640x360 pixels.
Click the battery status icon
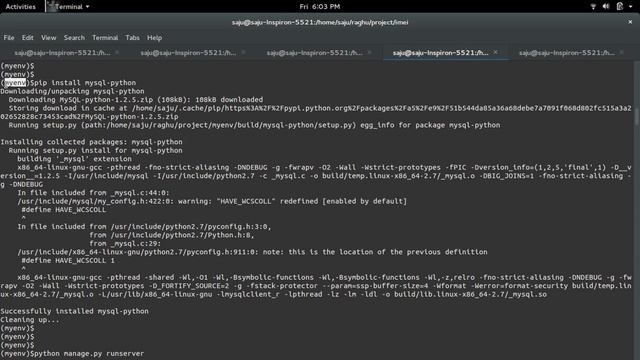tap(620, 6)
